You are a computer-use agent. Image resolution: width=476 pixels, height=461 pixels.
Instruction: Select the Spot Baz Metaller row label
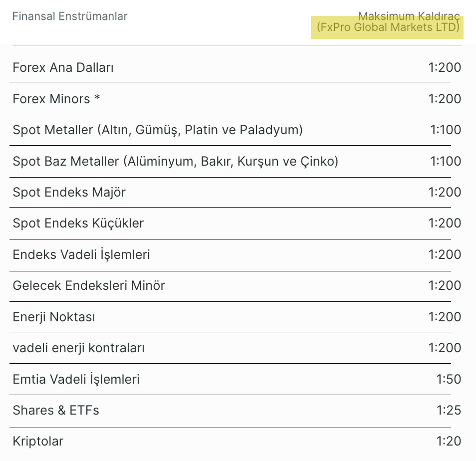[x=176, y=162]
